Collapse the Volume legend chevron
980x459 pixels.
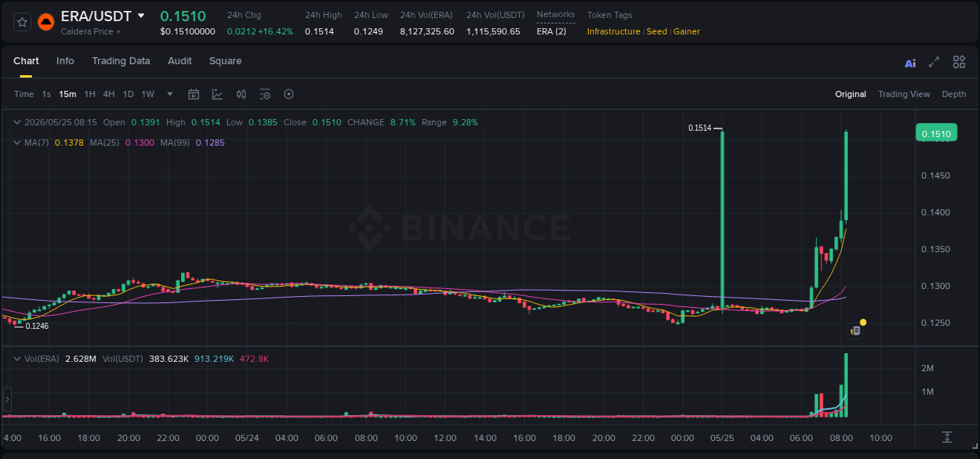17,359
